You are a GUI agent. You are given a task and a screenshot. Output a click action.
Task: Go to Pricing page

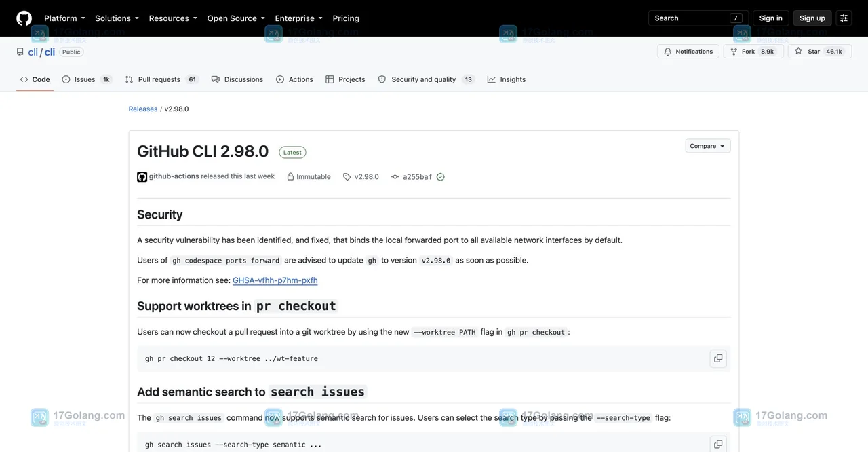[346, 18]
